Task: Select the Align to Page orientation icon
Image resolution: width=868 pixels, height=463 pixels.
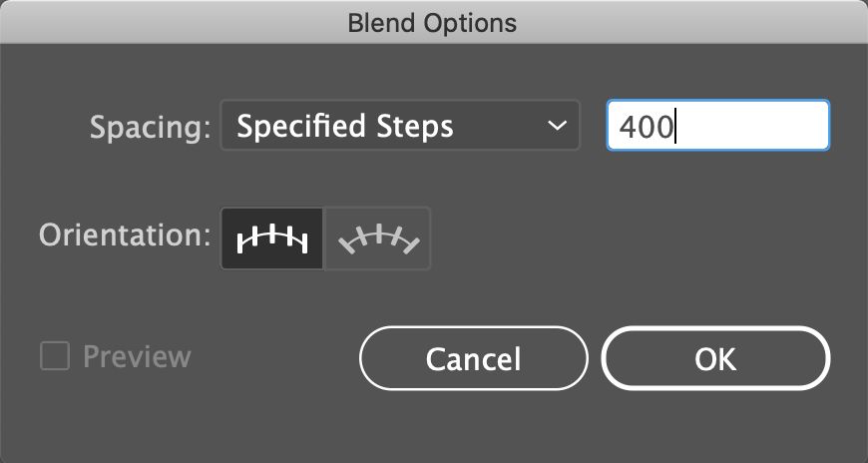Action: pyautogui.click(x=271, y=238)
